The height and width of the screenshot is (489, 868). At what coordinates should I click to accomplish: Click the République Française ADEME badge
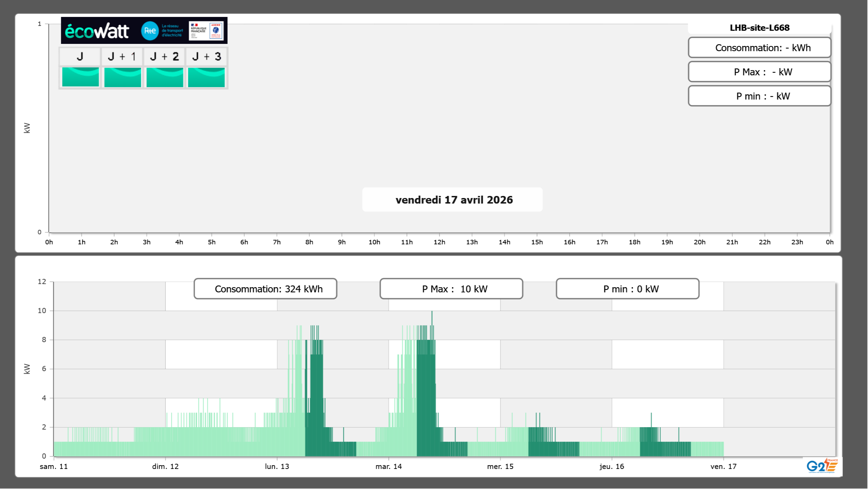point(206,31)
